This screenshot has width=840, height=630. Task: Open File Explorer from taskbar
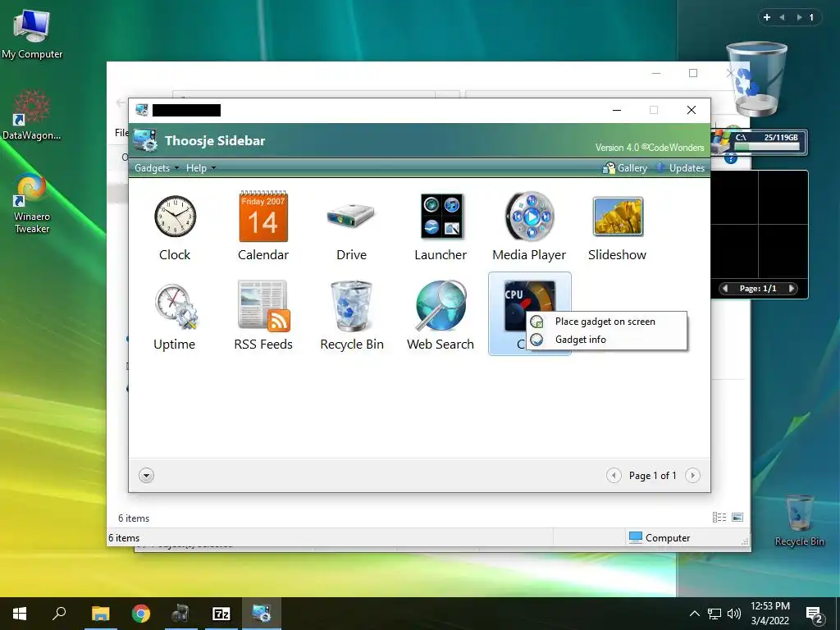point(100,614)
